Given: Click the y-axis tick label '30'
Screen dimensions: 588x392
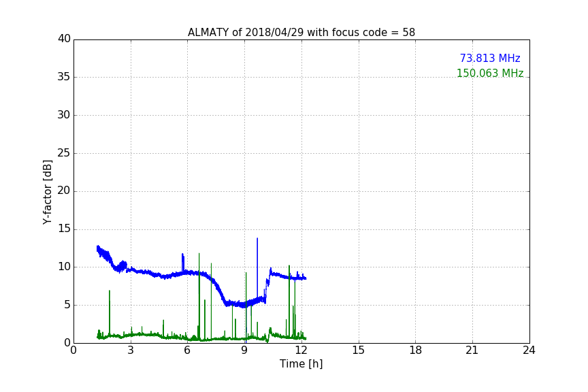Looking at the screenshot, I should [64, 115].
